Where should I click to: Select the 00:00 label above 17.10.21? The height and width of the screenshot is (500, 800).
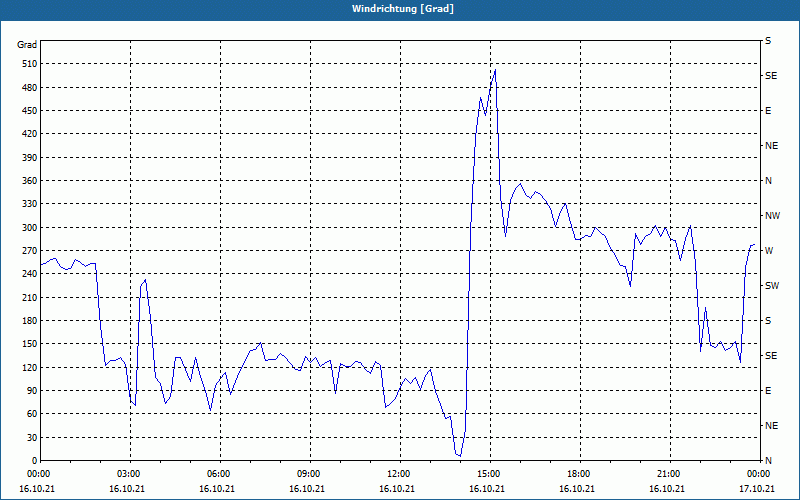[758, 473]
